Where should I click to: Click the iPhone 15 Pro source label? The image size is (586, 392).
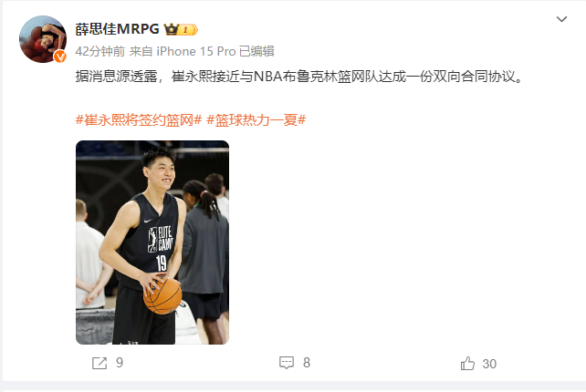(x=196, y=51)
